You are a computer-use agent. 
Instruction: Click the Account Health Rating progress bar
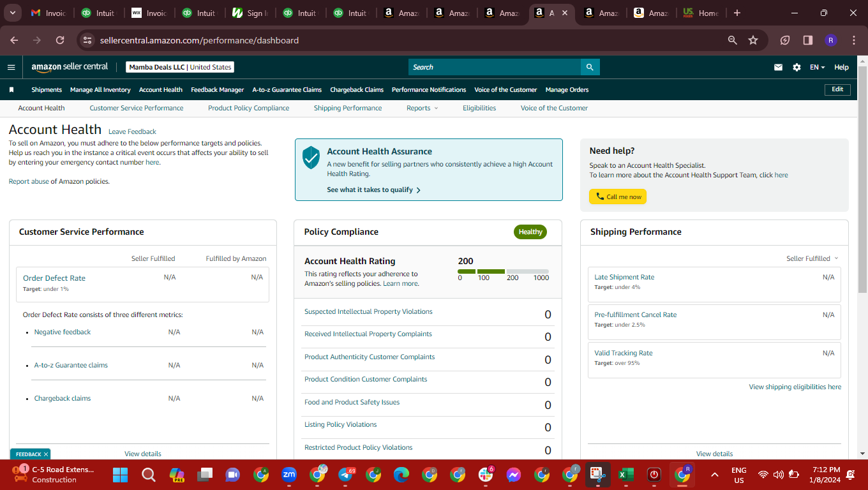point(504,272)
